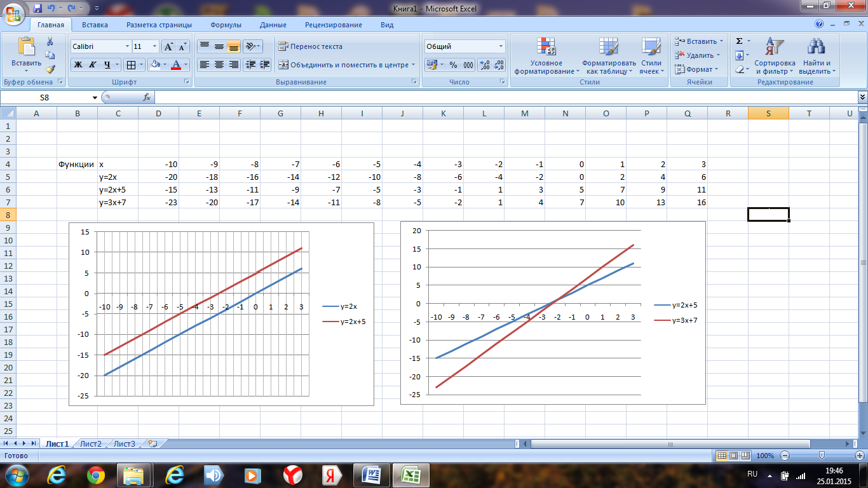Open the Лист2 sheet tab
This screenshot has height=488, width=868.
point(91,444)
